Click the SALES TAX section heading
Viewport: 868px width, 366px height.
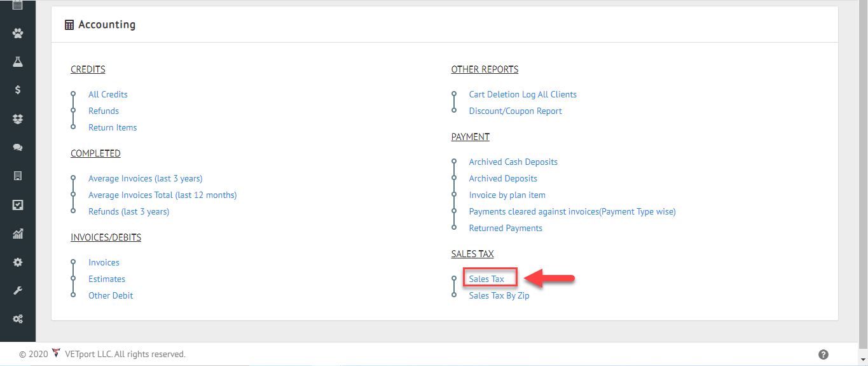pos(472,254)
